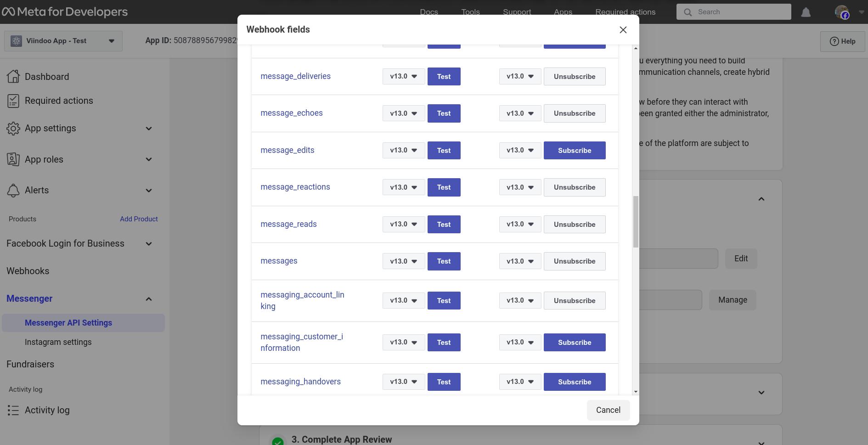The height and width of the screenshot is (445, 868).
Task: Focus the top Search field
Action: pyautogui.click(x=734, y=12)
